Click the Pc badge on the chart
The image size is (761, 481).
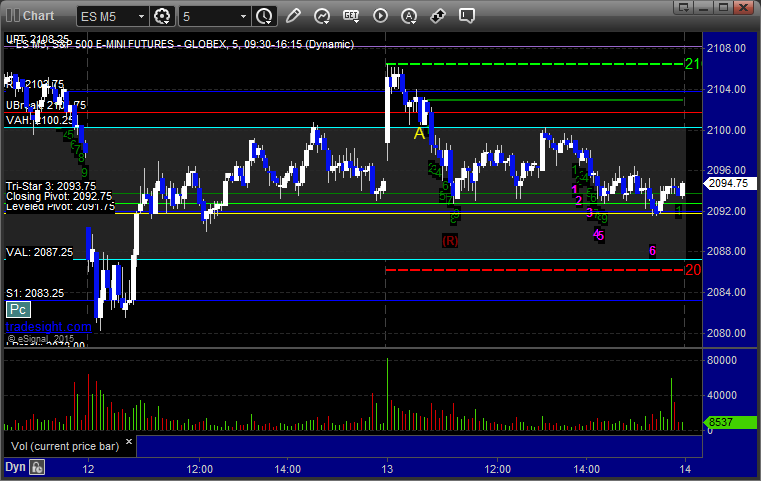18,309
